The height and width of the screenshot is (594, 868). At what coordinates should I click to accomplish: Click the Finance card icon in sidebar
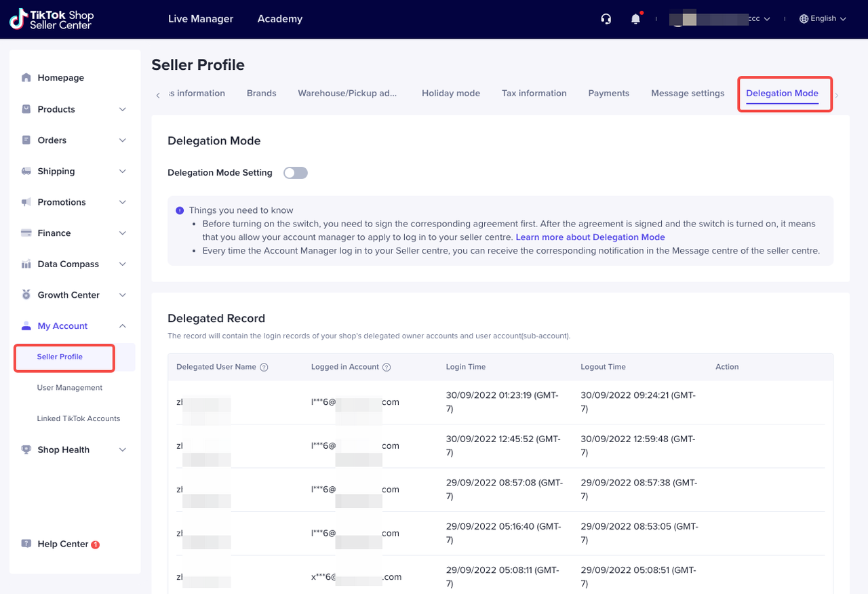pyautogui.click(x=26, y=233)
